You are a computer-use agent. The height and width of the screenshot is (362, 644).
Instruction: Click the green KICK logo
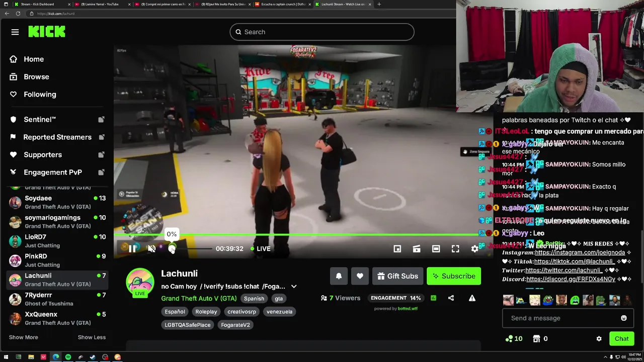pyautogui.click(x=47, y=32)
